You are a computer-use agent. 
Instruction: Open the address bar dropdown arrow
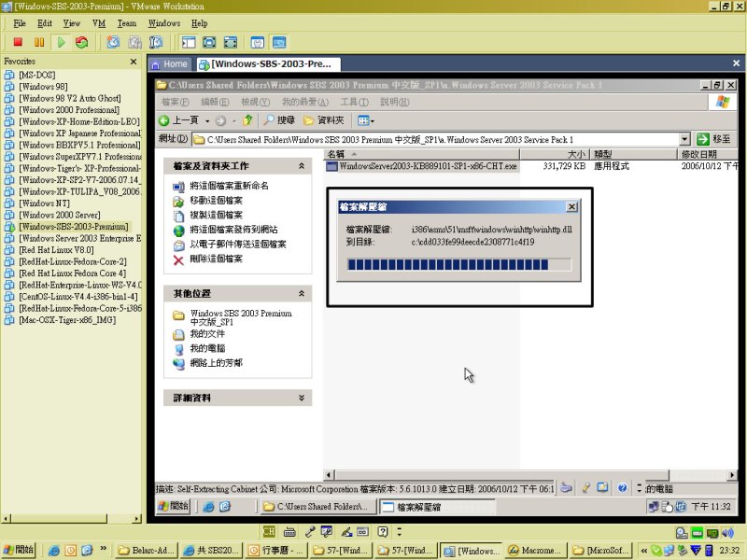(684, 139)
